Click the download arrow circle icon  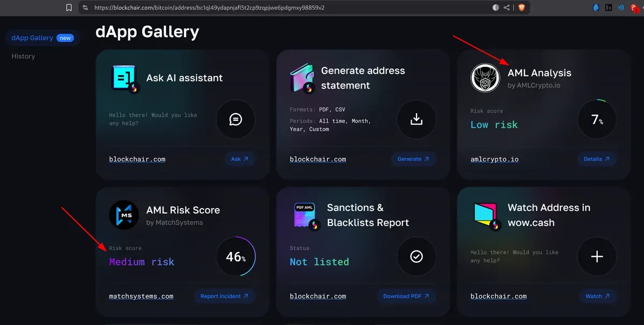coord(416,119)
